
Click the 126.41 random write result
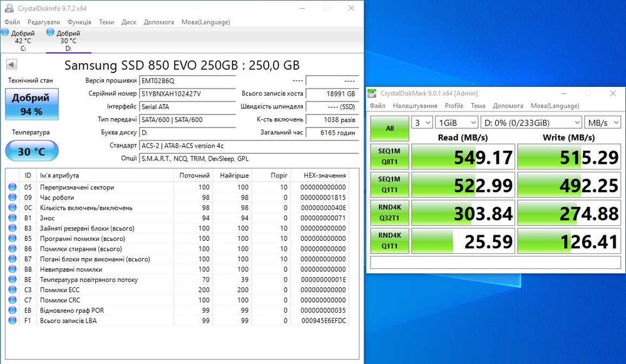(569, 241)
